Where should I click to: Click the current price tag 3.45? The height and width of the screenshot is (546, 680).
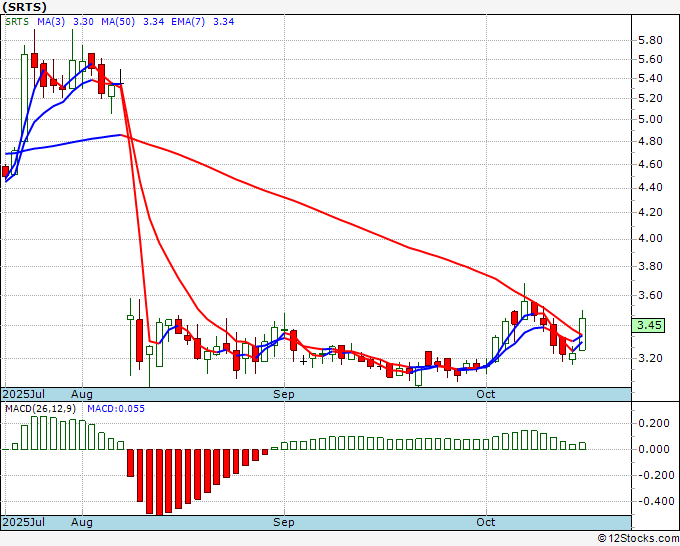tap(648, 325)
